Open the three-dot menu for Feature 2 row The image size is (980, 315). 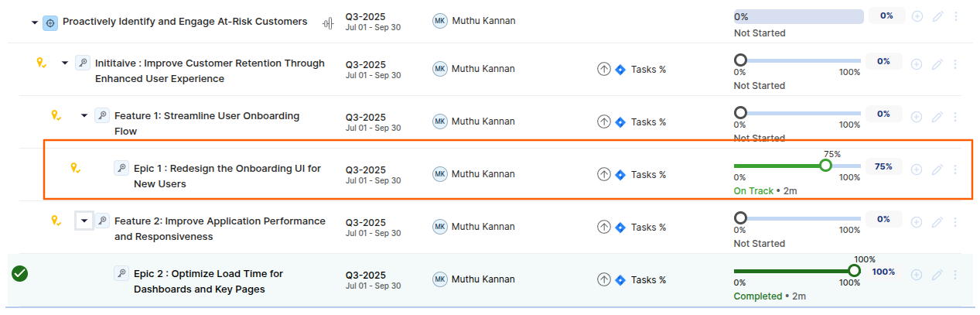955,222
